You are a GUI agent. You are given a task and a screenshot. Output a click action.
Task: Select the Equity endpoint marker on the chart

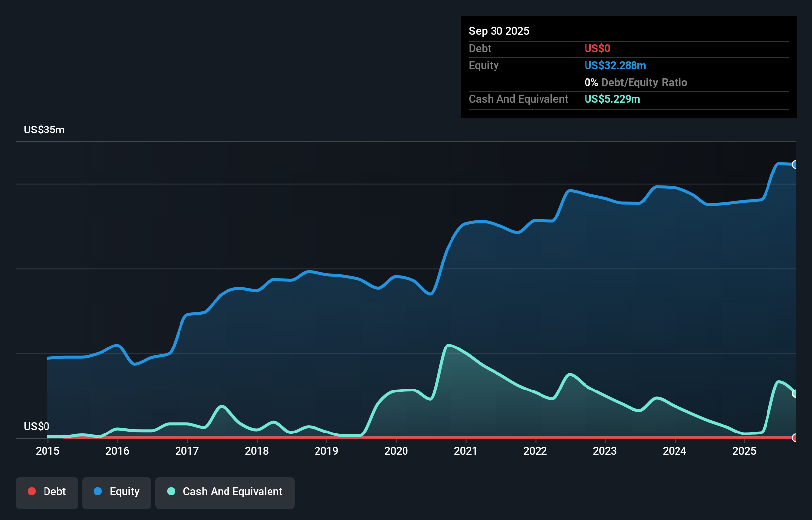point(795,164)
